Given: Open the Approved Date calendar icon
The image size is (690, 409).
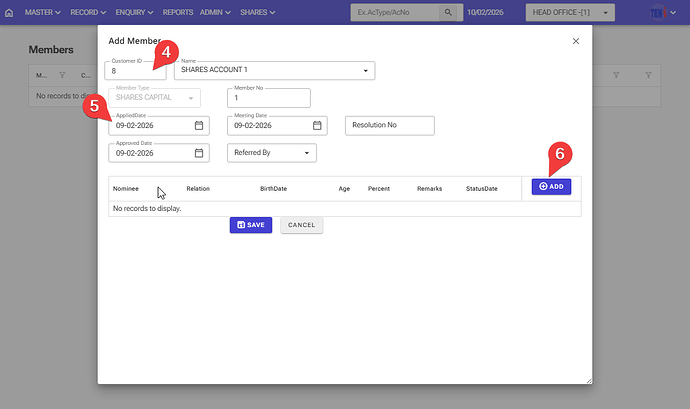Looking at the screenshot, I should tap(199, 153).
